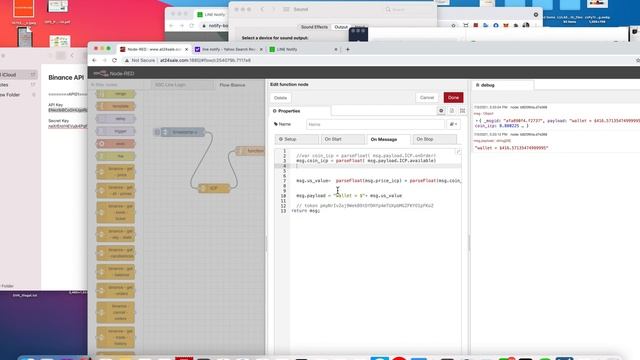The width and height of the screenshot is (640, 360).
Task: Click Cancel in the function node editor
Action: [427, 98]
